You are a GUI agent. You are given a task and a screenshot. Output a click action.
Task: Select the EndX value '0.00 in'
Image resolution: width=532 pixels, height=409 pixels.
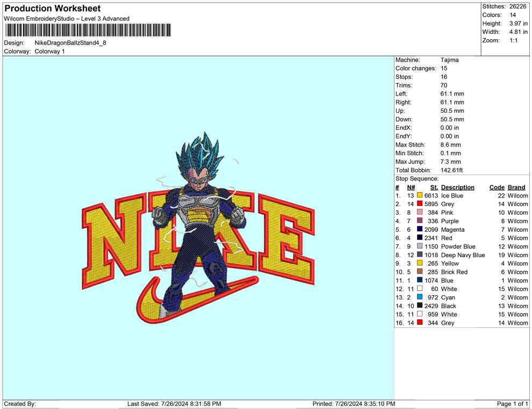[x=450, y=127]
